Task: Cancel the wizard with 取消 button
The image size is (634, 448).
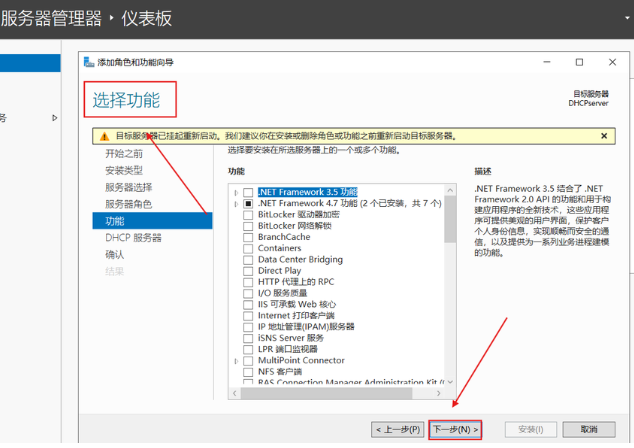Action: [x=582, y=429]
